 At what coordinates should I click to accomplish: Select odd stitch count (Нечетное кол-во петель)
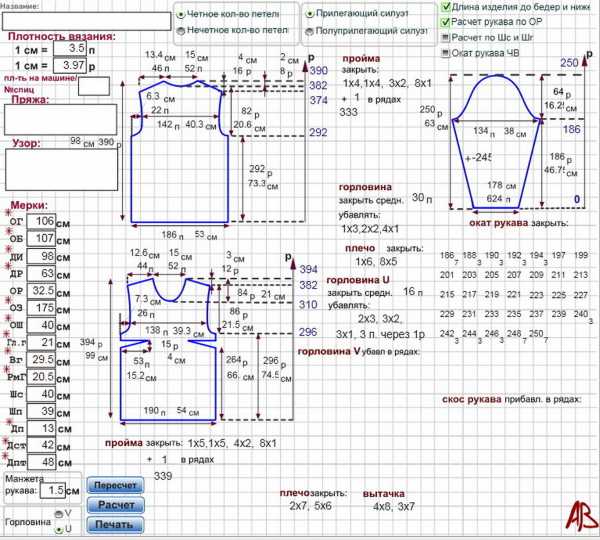pyautogui.click(x=180, y=31)
